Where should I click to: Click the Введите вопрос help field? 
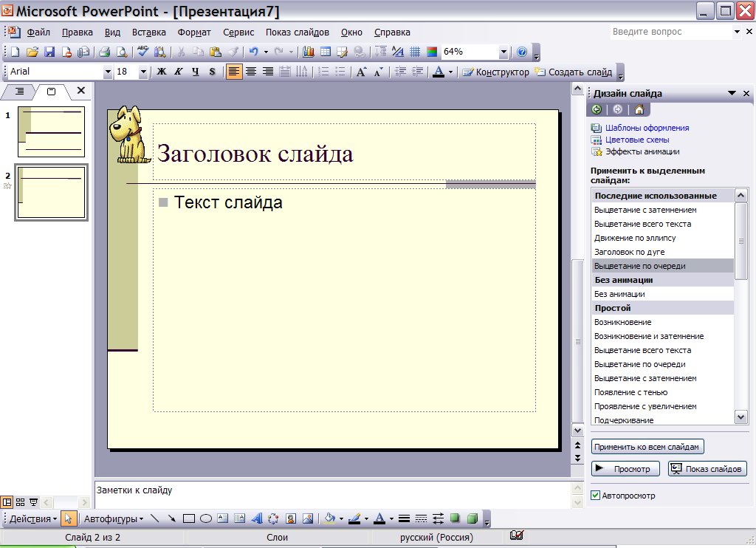pyautogui.click(x=671, y=31)
